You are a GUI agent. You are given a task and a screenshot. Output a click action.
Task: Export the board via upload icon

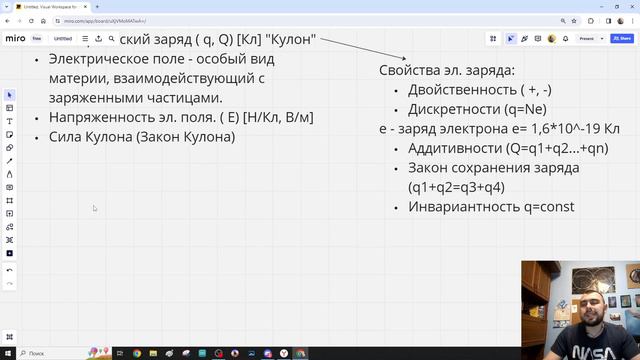98,38
